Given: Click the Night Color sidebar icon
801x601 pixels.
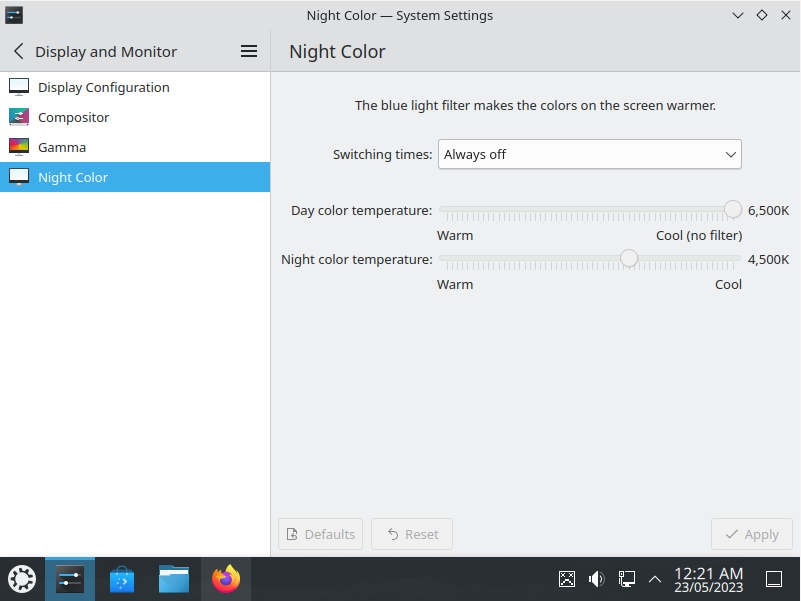Looking at the screenshot, I should tap(19, 177).
